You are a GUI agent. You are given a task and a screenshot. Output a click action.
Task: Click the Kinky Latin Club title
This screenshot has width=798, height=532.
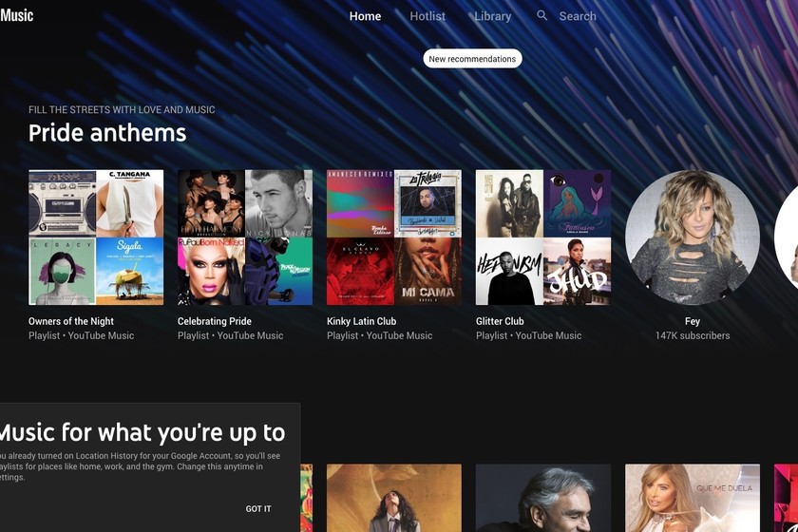361,321
